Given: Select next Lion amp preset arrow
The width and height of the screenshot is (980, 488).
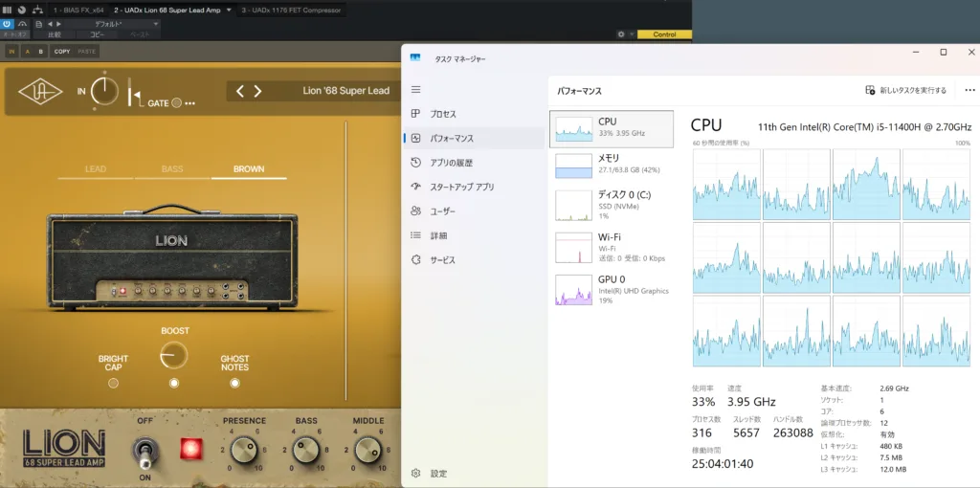Looking at the screenshot, I should pyautogui.click(x=257, y=91).
